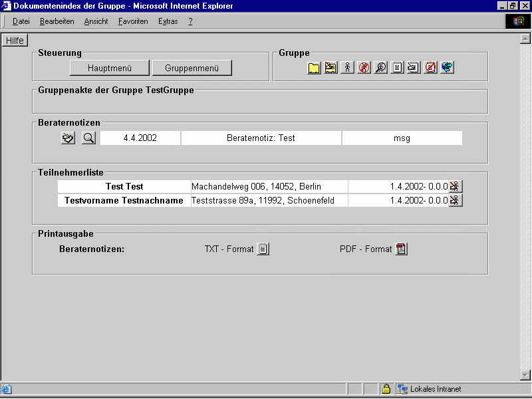Open the Favoriten menu

pyautogui.click(x=133, y=21)
